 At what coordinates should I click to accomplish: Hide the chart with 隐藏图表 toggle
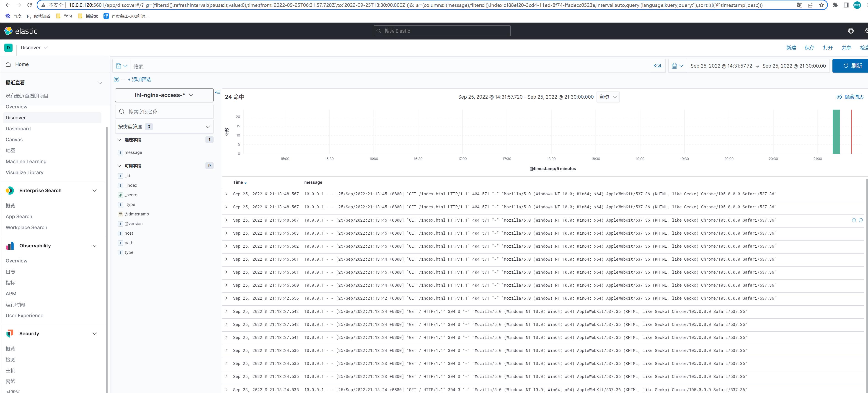(850, 97)
